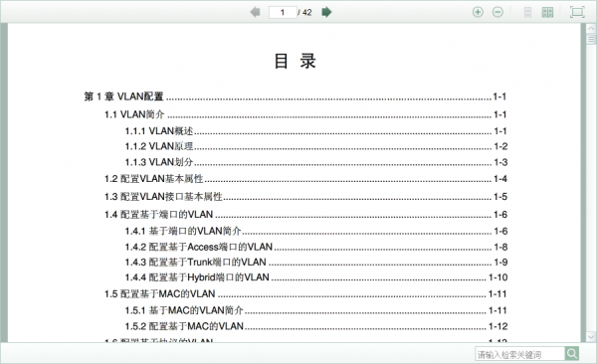Switch to single page view icon
597x364 pixels.
(527, 12)
